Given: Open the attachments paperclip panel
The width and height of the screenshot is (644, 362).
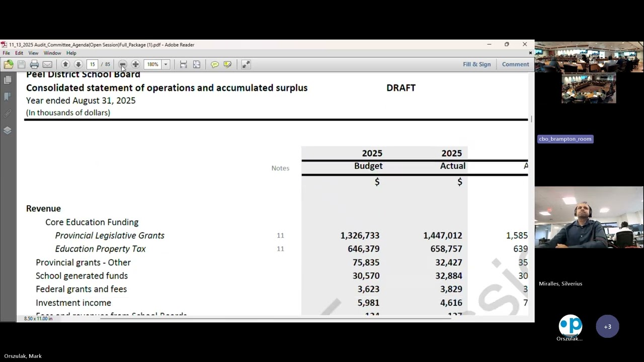Looking at the screenshot, I should click(x=8, y=114).
